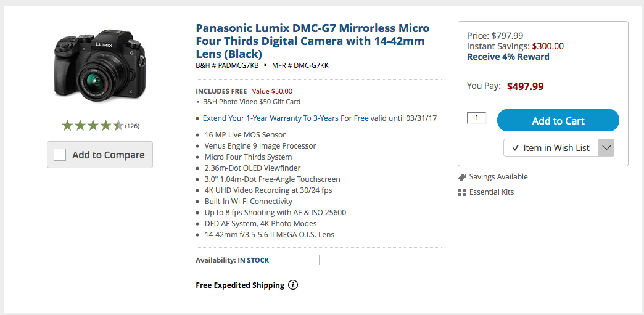The height and width of the screenshot is (315, 644).
Task: Click the Add to Compare button label
Action: [108, 155]
